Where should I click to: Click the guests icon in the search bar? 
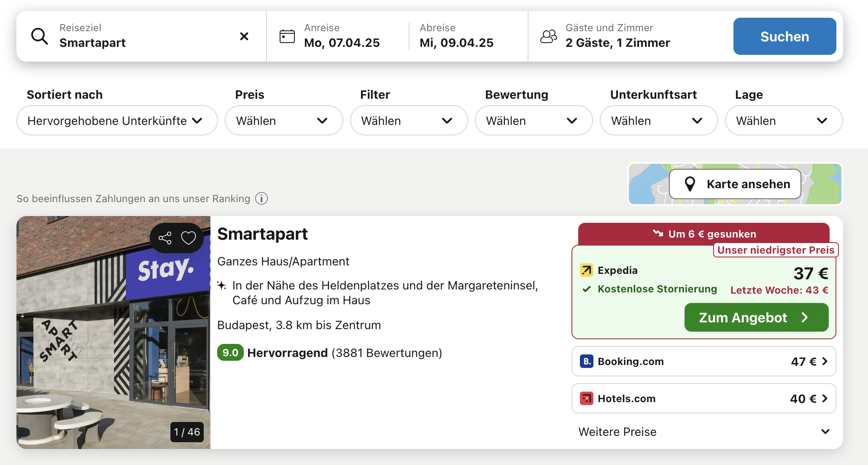point(549,36)
